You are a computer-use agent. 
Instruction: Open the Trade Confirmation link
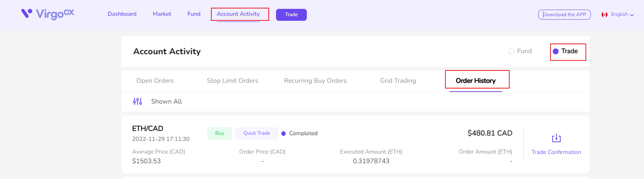coord(556,152)
